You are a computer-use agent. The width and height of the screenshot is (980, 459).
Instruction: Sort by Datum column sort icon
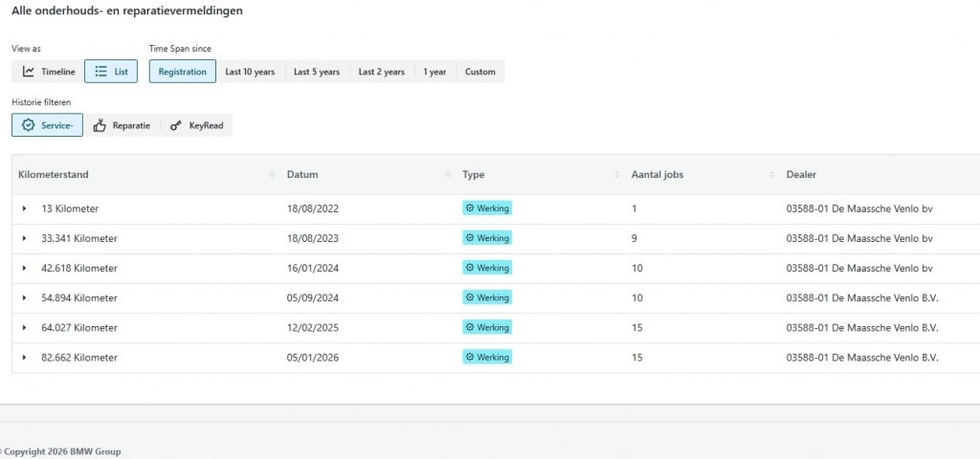(x=448, y=175)
